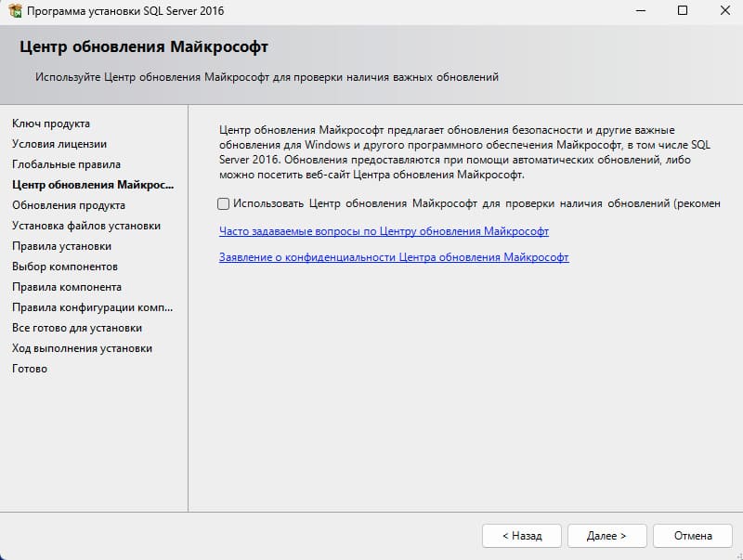The height and width of the screenshot is (560, 743).
Task: Select the "Правила конфигурации комп..." step
Action: (92, 307)
